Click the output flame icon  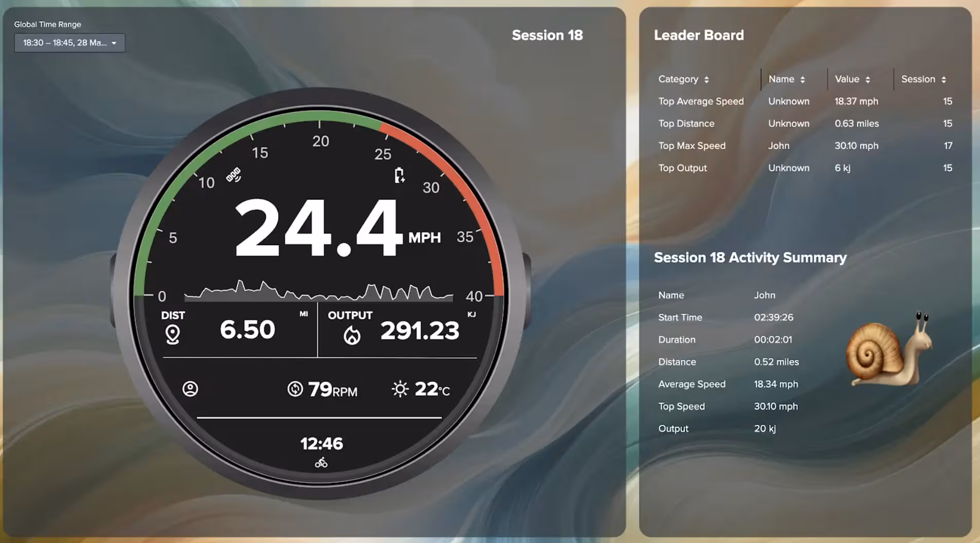[352, 335]
